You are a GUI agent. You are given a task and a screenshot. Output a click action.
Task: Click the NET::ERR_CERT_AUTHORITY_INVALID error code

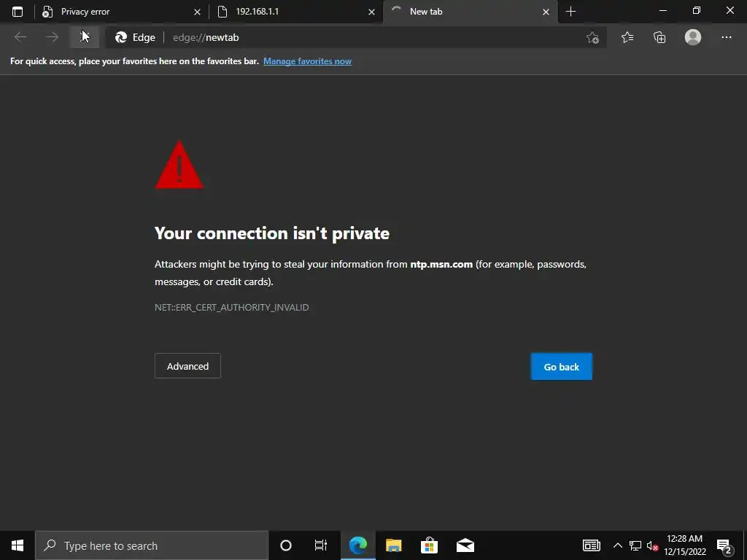tap(231, 307)
